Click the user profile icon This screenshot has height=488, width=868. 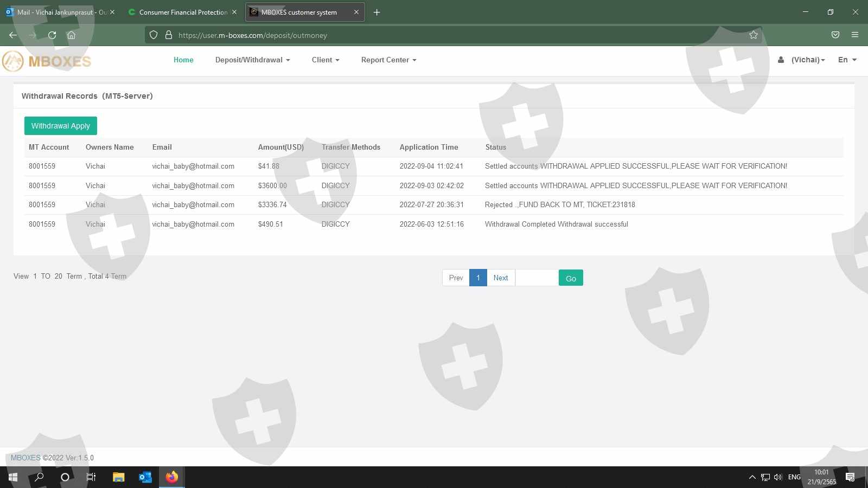coord(781,60)
